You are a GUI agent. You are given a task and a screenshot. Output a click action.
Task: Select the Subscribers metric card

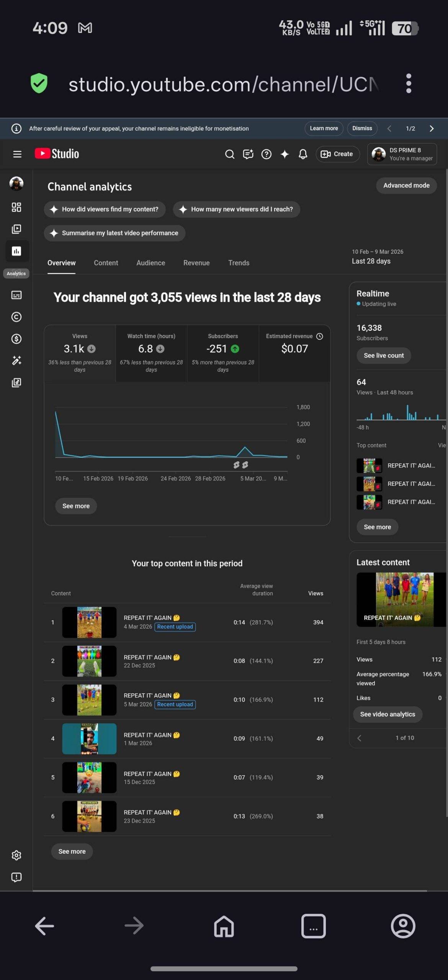[x=223, y=353]
